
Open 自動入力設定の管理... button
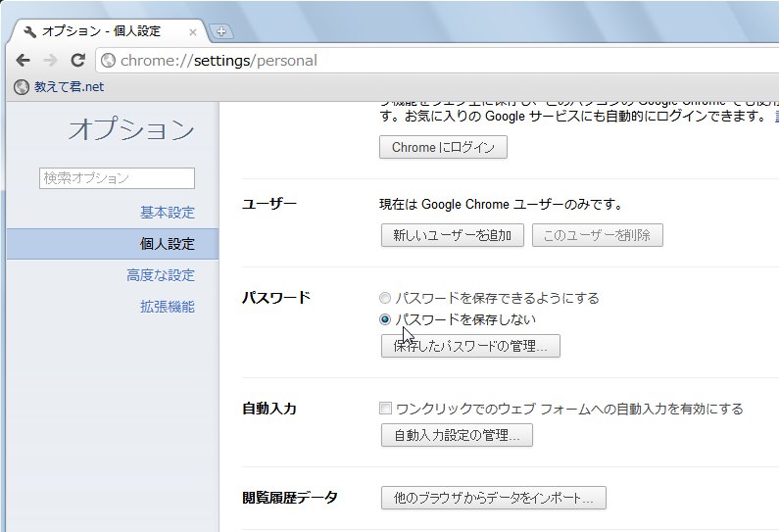[x=457, y=435]
